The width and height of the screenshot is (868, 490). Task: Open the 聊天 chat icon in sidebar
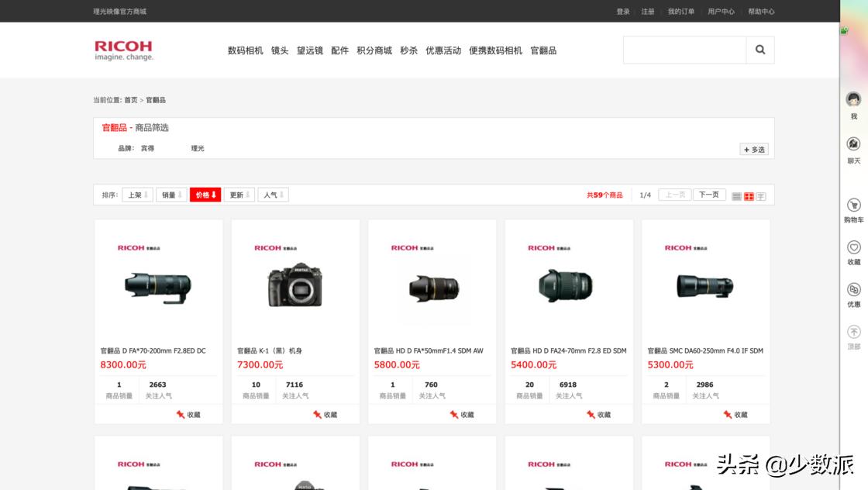point(853,144)
